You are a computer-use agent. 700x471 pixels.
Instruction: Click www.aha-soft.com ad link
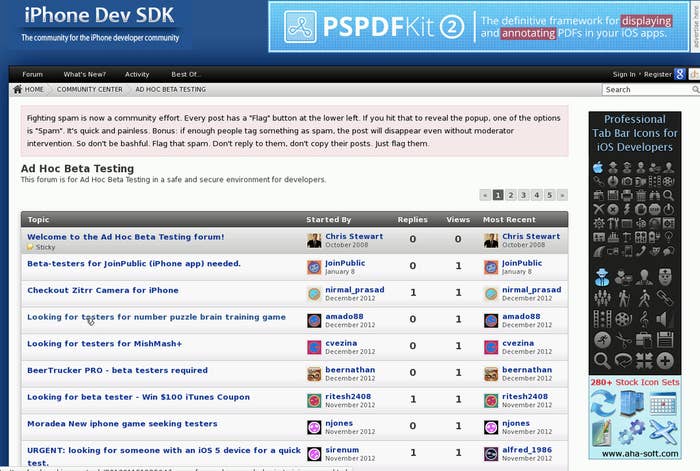(x=640, y=454)
